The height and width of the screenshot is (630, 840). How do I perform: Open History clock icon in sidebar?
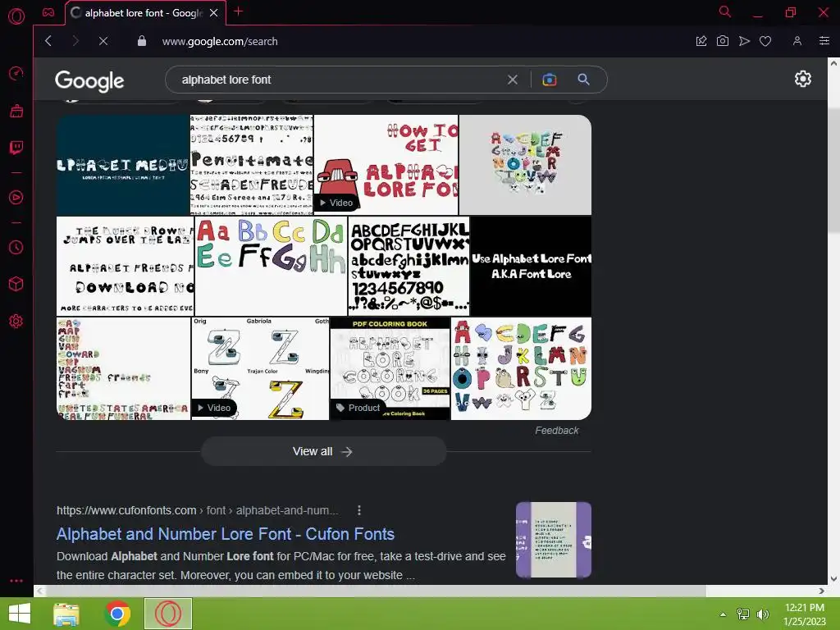pyautogui.click(x=16, y=247)
